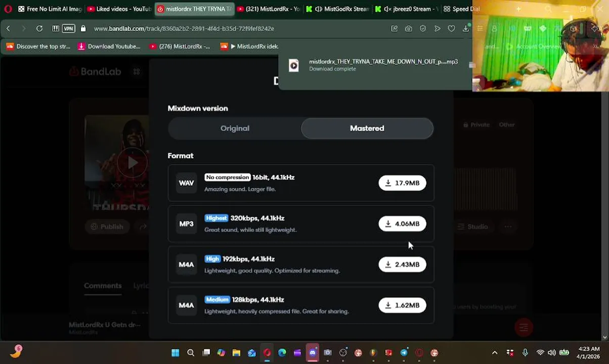Open Telegram from the taskbar
The image size is (609, 364).
(x=404, y=353)
